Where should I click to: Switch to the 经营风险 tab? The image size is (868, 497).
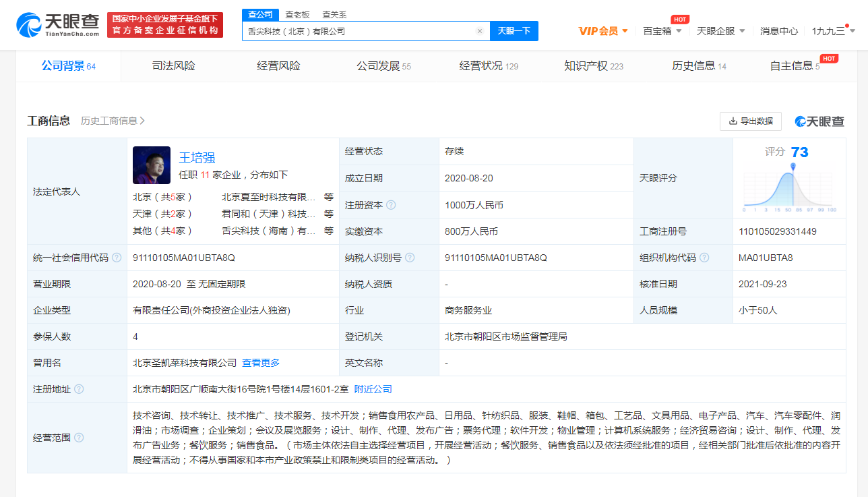278,66
